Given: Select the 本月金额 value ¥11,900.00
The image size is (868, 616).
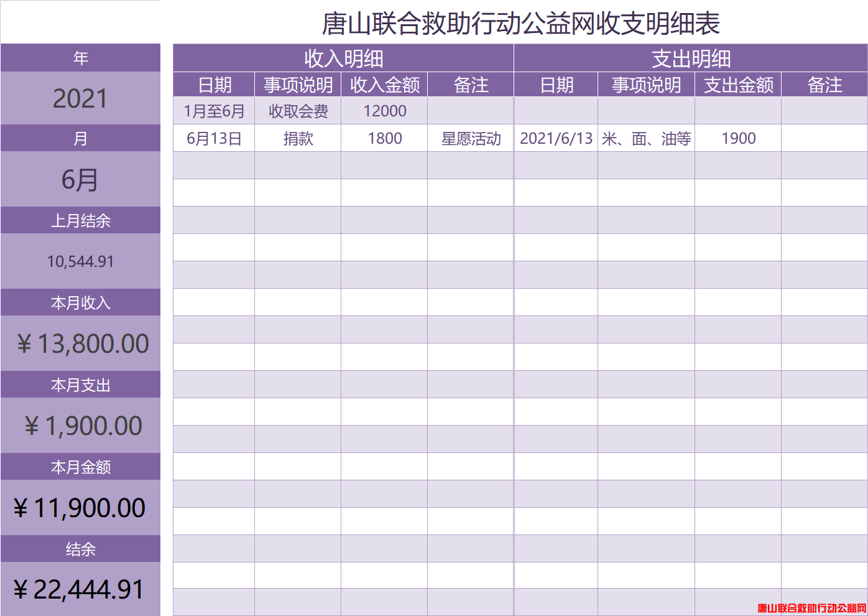Looking at the screenshot, I should (x=80, y=508).
